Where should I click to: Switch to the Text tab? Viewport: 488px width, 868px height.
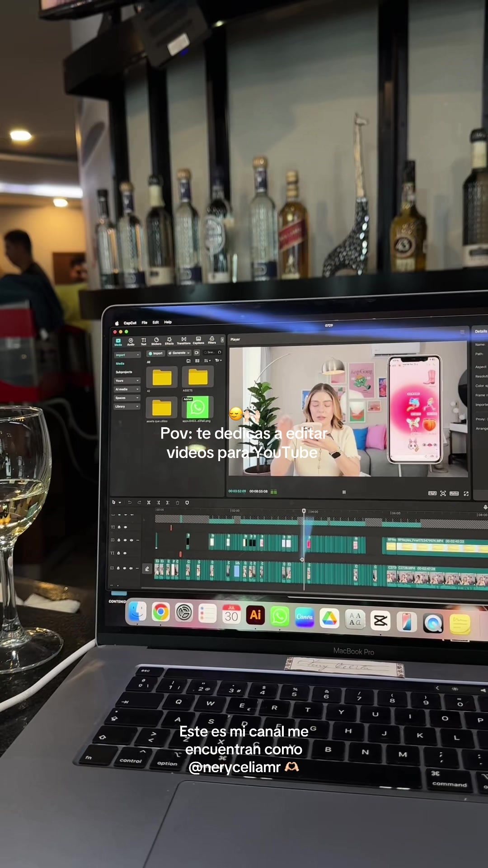tap(144, 342)
